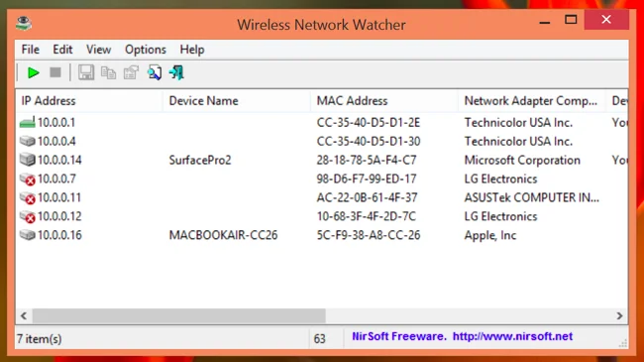Open the View menu

pyautogui.click(x=98, y=50)
